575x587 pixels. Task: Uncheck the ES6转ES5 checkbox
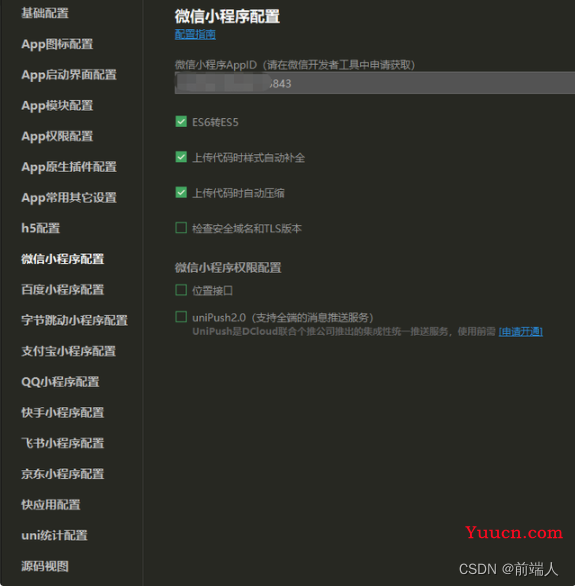point(181,122)
